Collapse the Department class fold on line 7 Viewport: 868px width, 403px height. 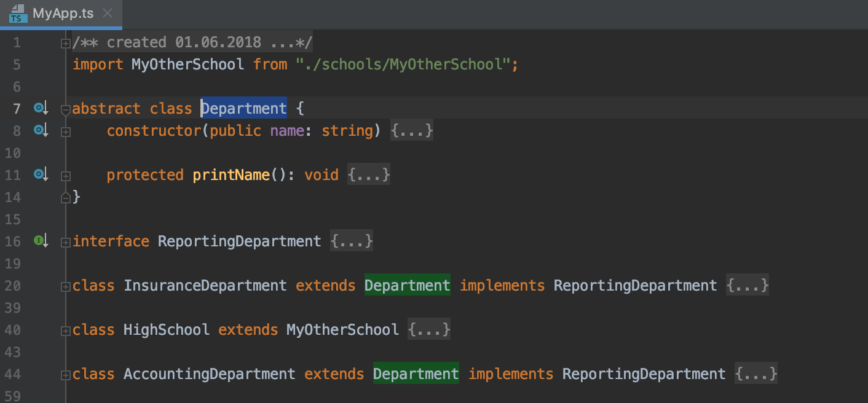[66, 110]
